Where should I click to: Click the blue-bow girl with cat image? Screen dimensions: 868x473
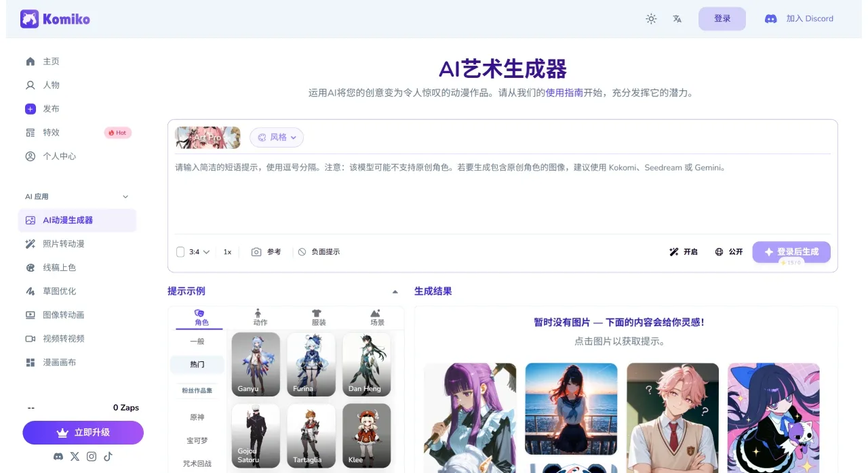tap(774, 418)
